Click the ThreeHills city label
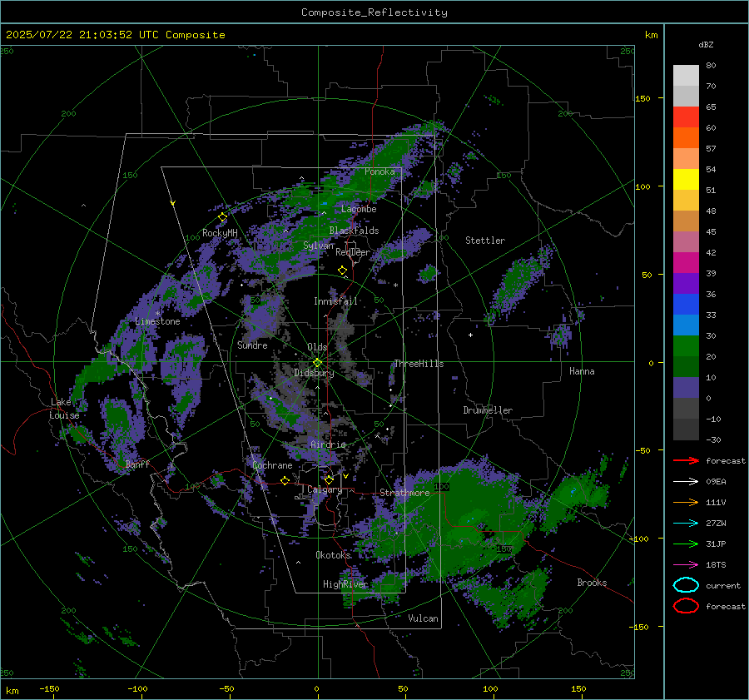Viewport: 749px width, 700px height. pos(419,364)
